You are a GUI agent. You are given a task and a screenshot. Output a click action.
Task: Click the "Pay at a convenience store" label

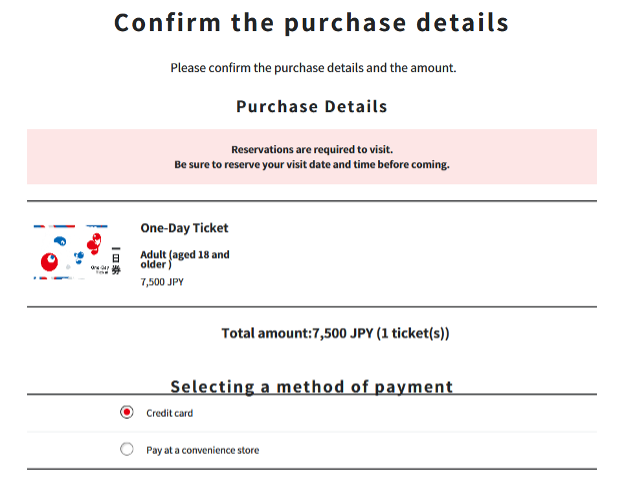point(203,450)
